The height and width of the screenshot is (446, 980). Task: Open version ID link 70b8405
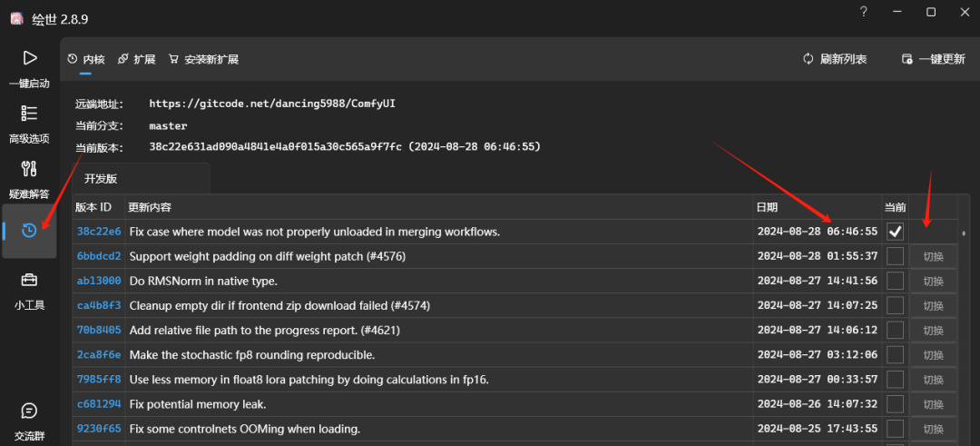pos(99,330)
